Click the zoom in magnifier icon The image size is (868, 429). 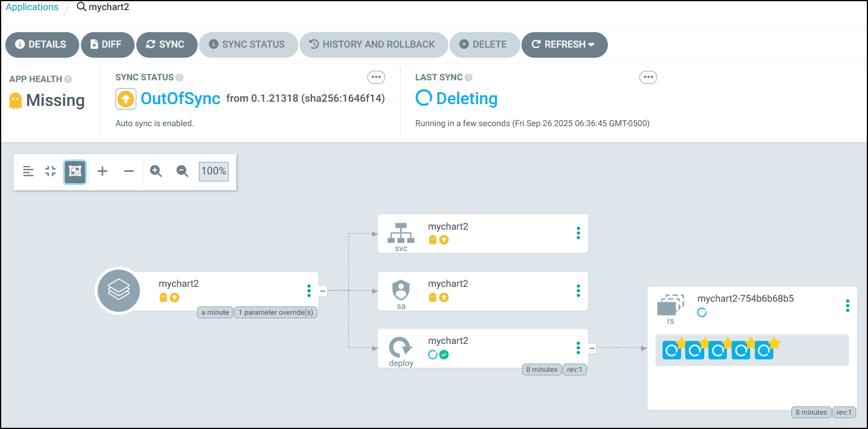(x=156, y=171)
